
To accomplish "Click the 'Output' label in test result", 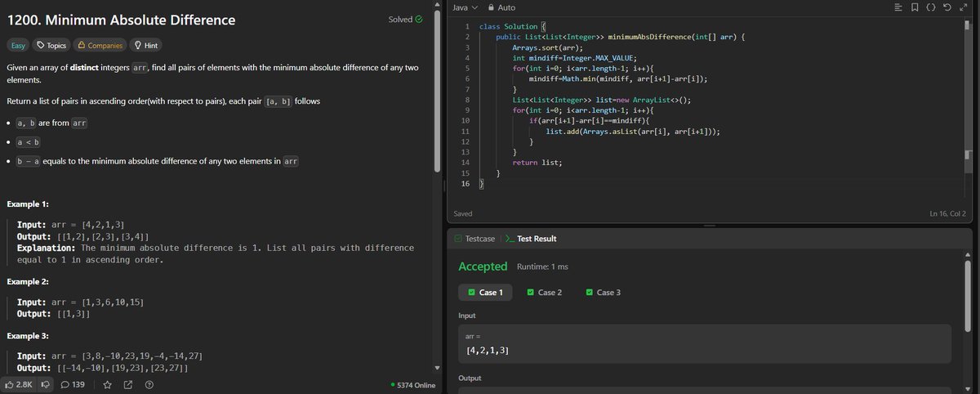I will (x=470, y=378).
